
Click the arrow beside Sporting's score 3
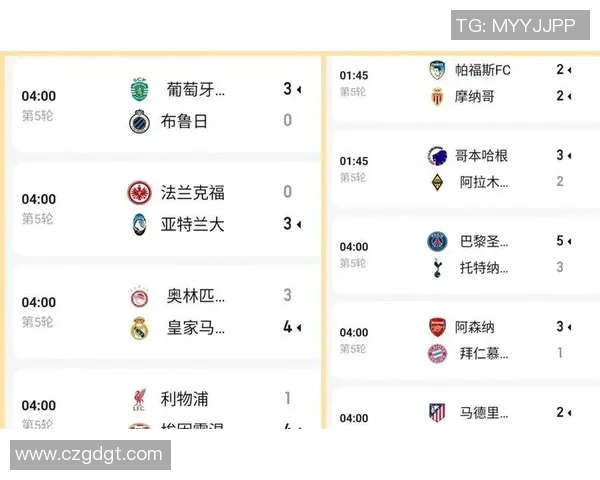point(299,90)
